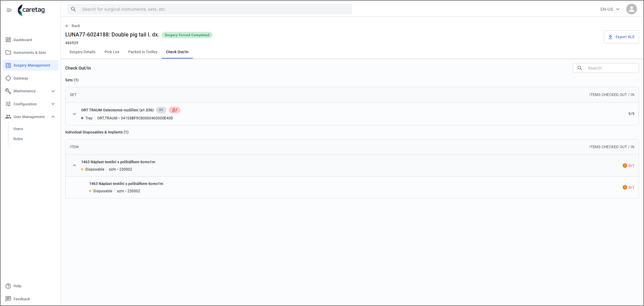Screen dimensions: 644x306
Task: Focus the Check Out/In Search field
Action: coord(606,68)
